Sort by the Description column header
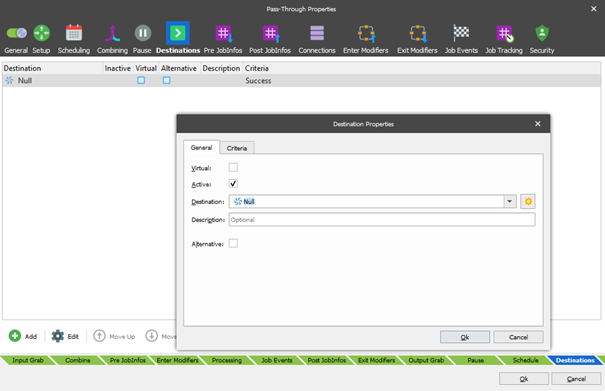This screenshot has width=605, height=391. coord(221,68)
